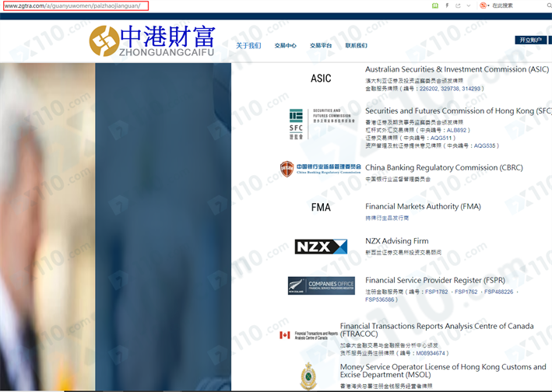The height and width of the screenshot is (392, 552).
Task: Click the SFC number ALB892
Action: pos(456,130)
